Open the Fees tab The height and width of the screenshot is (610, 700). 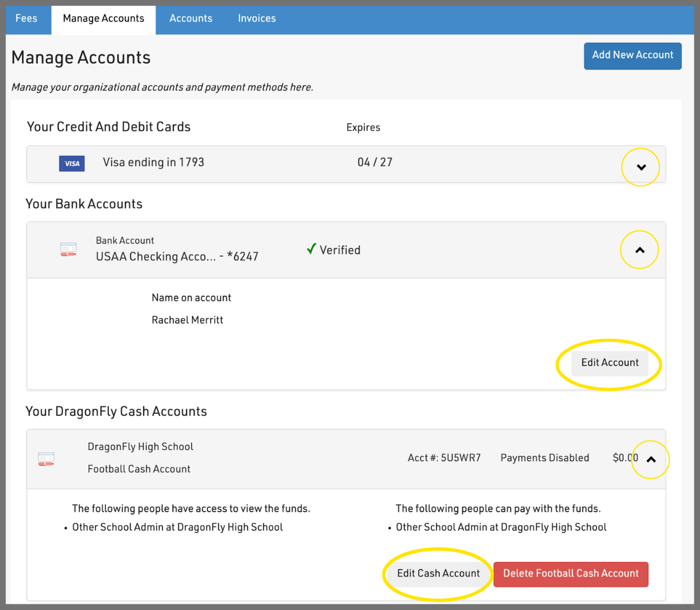tap(27, 19)
